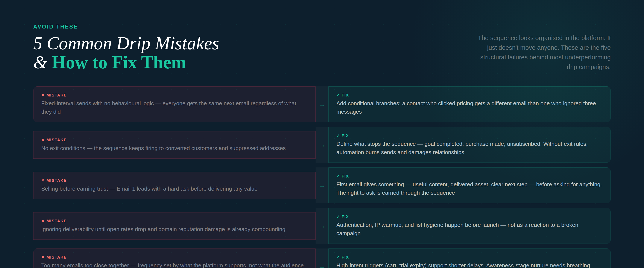Click the 'How to Fix Them' heading
This screenshot has height=268, width=644.
[119, 62]
